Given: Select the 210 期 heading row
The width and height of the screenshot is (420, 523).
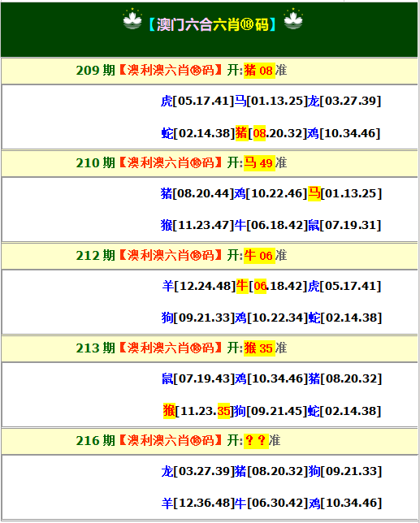Looking at the screenshot, I should (210, 163).
